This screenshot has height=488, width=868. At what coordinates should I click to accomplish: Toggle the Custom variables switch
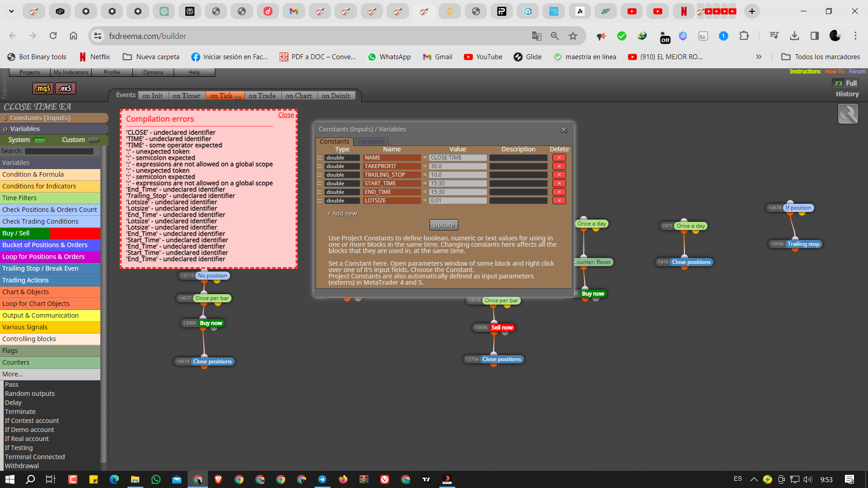coord(94,140)
